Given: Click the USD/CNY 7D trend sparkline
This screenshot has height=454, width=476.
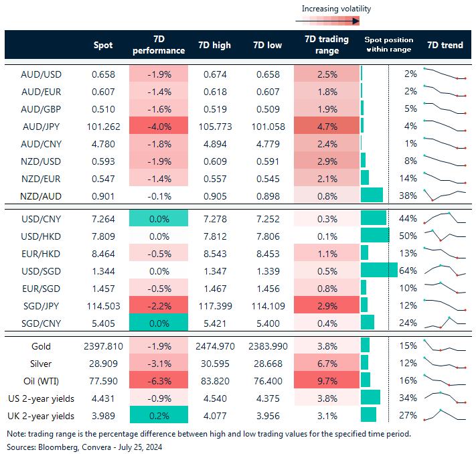Looking at the screenshot, I should (x=445, y=218).
